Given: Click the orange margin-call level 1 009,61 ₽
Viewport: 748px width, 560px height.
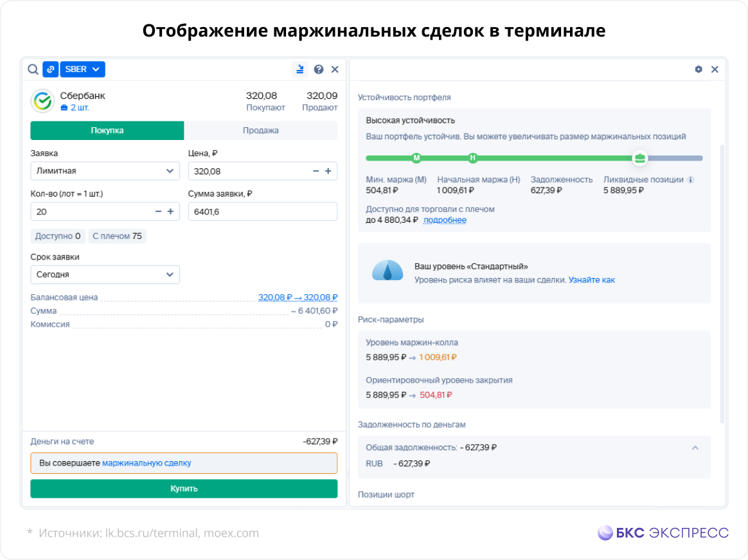Looking at the screenshot, I should click(438, 358).
